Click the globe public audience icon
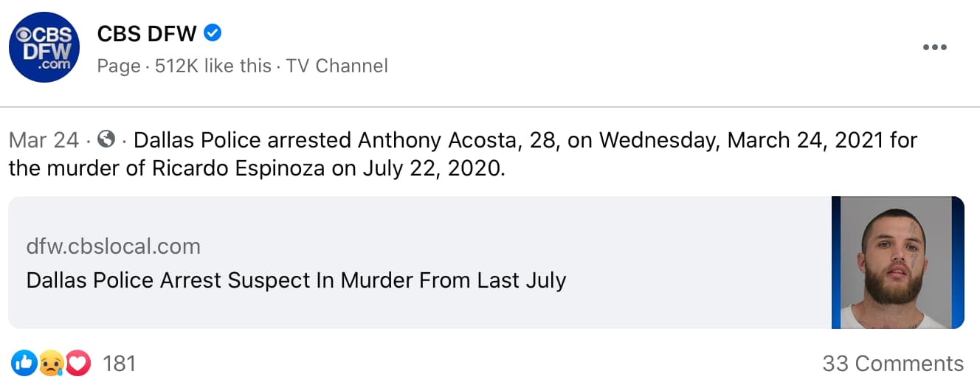 107,139
